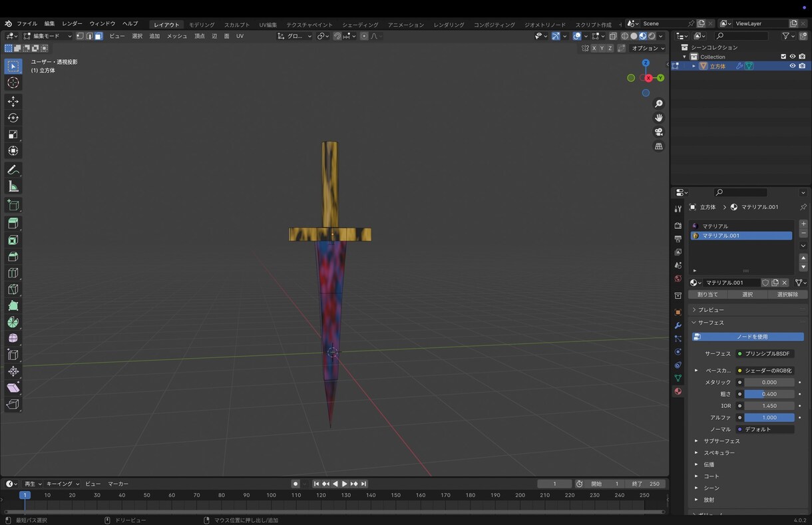812x525 pixels.
Task: Hide 立方体 object with eye icon
Action: point(793,66)
